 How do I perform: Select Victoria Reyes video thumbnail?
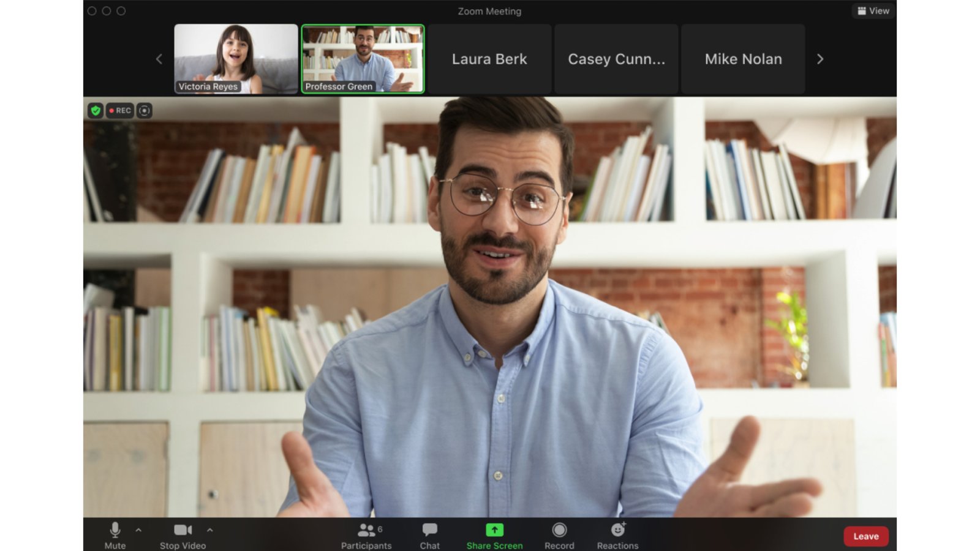[236, 58]
